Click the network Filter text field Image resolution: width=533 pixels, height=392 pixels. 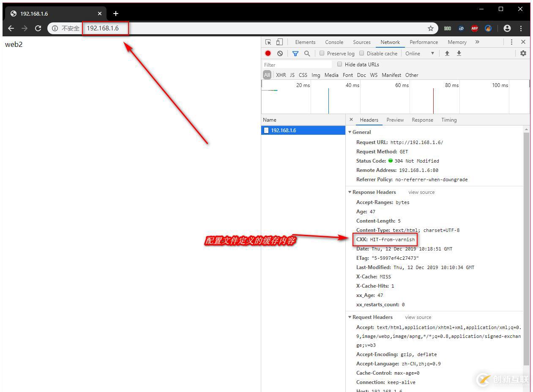click(297, 65)
